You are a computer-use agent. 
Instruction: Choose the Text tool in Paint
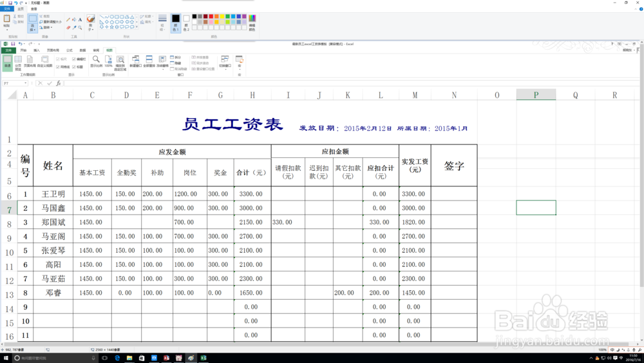tap(80, 20)
